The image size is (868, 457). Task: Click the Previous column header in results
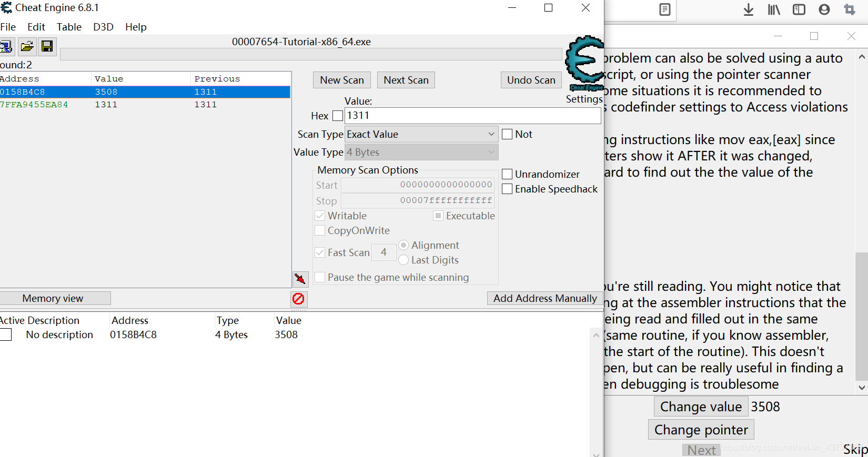tap(240, 79)
